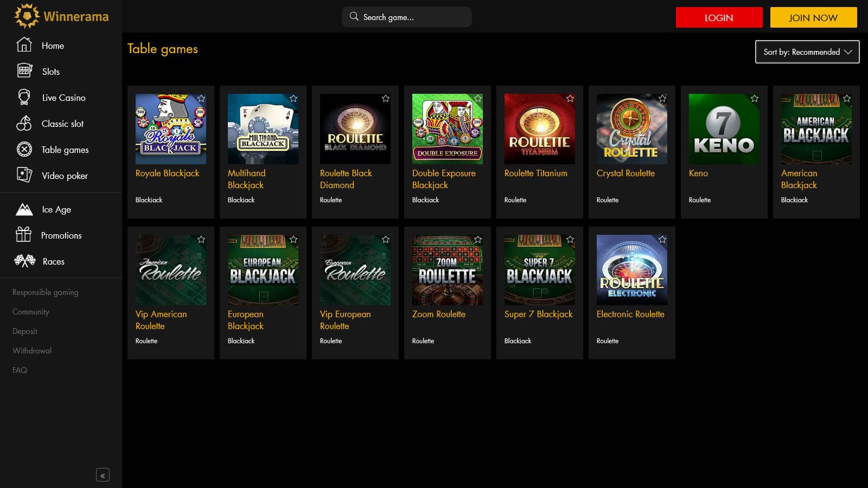Focus the Search game input field
Screen dimensions: 868x488
[407, 17]
